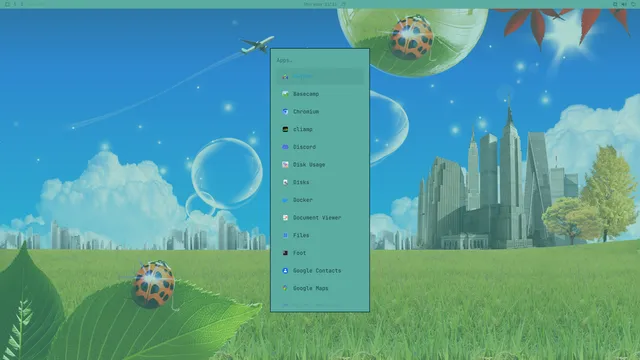Select the cliamp app icon

click(285, 129)
